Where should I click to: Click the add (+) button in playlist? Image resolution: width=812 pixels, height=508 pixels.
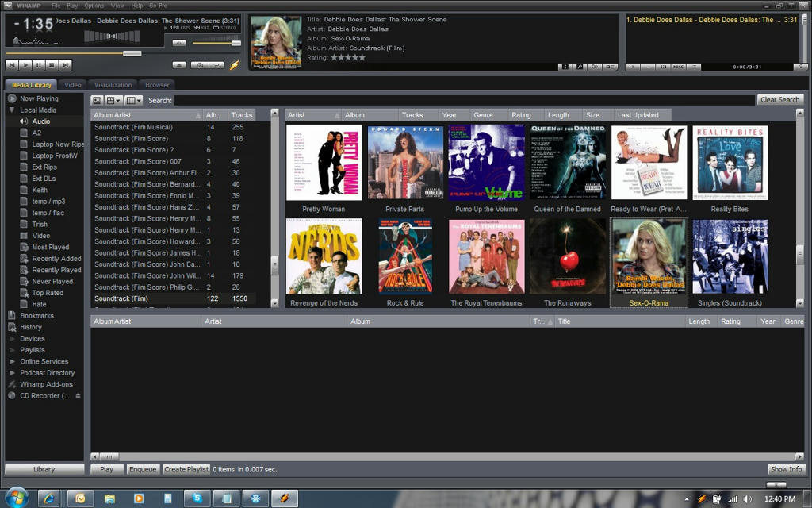click(x=633, y=67)
